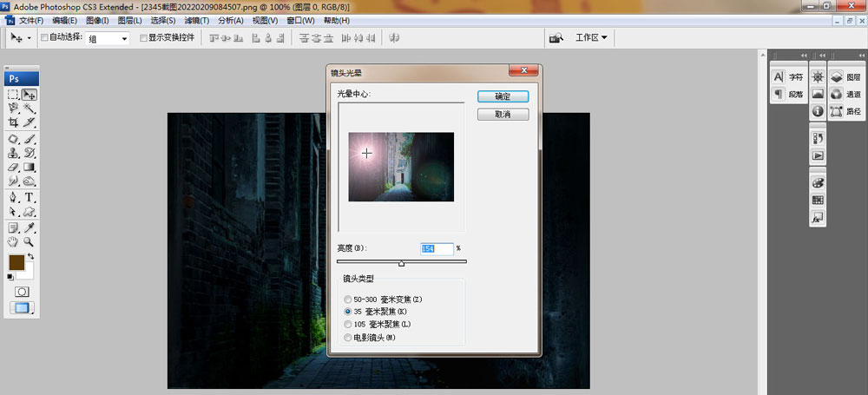The image size is (868, 395).
Task: Open the Swatches panel icon
Action: coord(819,200)
